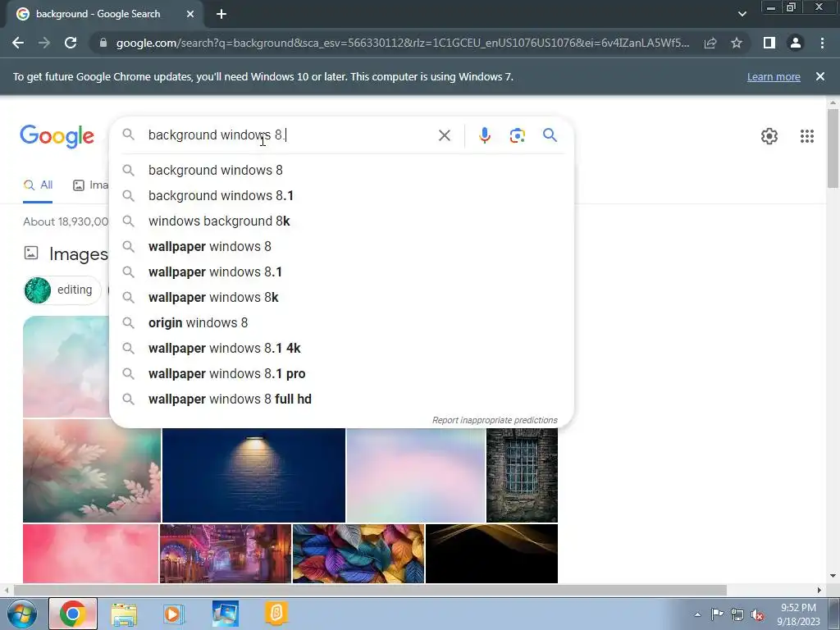The height and width of the screenshot is (630, 840).
Task: View site information lock icon
Action: point(103,43)
